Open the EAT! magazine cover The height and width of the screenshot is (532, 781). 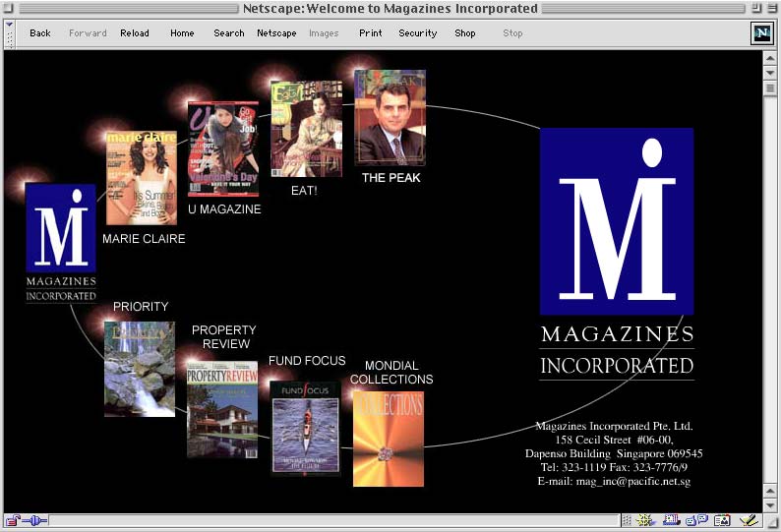[306, 129]
